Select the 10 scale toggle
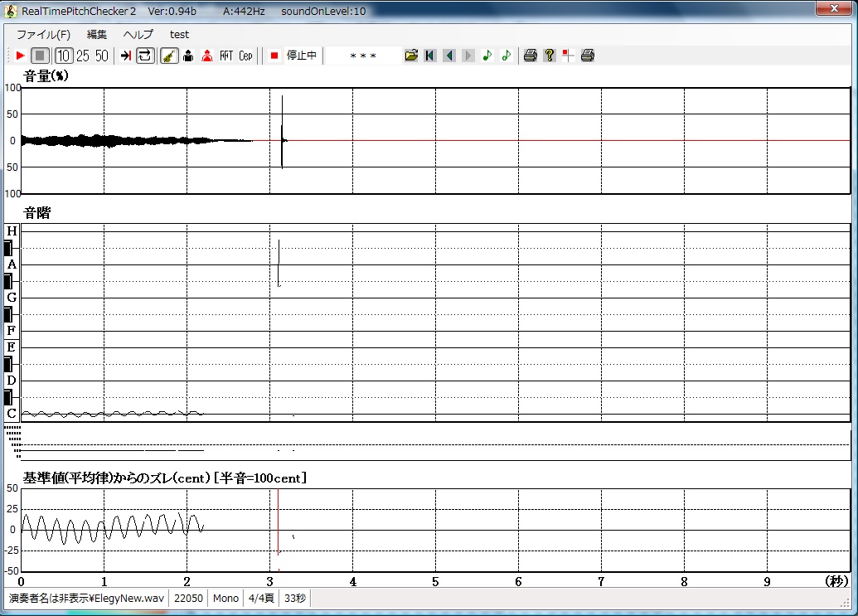This screenshot has height=616, width=858. 64,56
